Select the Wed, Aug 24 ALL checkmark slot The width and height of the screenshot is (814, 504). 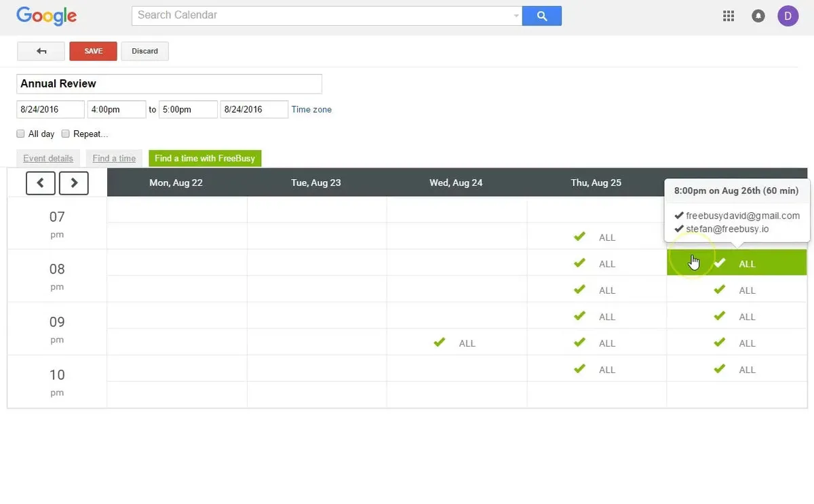click(457, 343)
